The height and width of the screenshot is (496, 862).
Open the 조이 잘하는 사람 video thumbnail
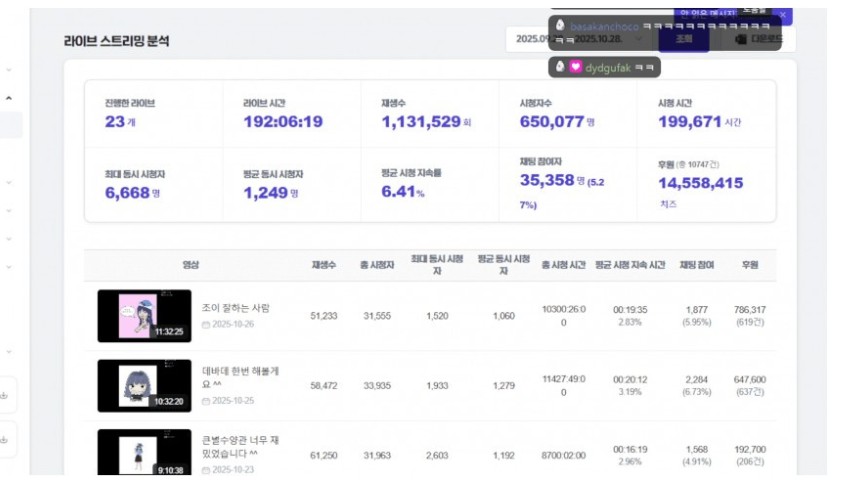pos(144,316)
